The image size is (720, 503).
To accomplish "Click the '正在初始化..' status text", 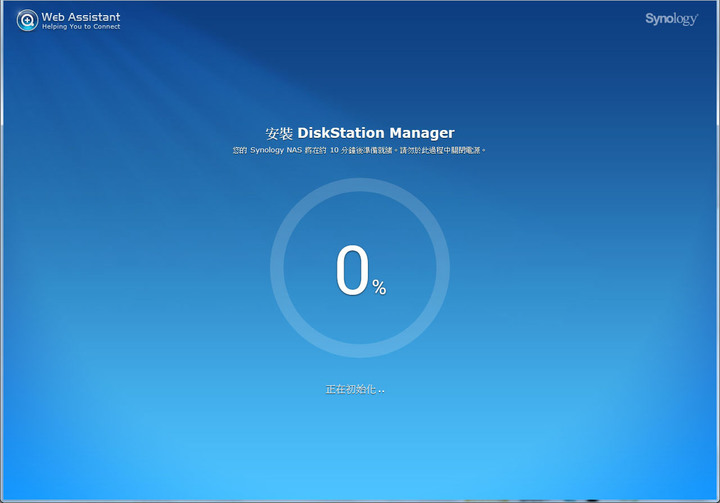I will (355, 389).
